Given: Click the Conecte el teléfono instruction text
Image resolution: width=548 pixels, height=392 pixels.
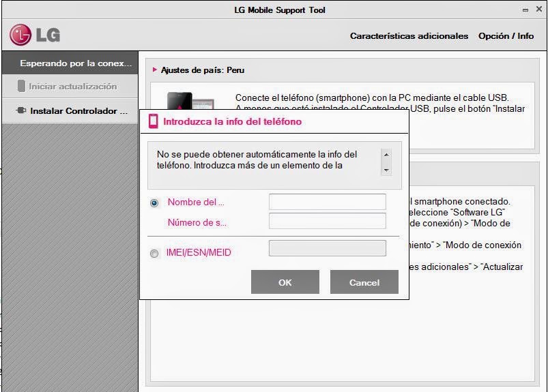Looking at the screenshot, I should point(380,103).
